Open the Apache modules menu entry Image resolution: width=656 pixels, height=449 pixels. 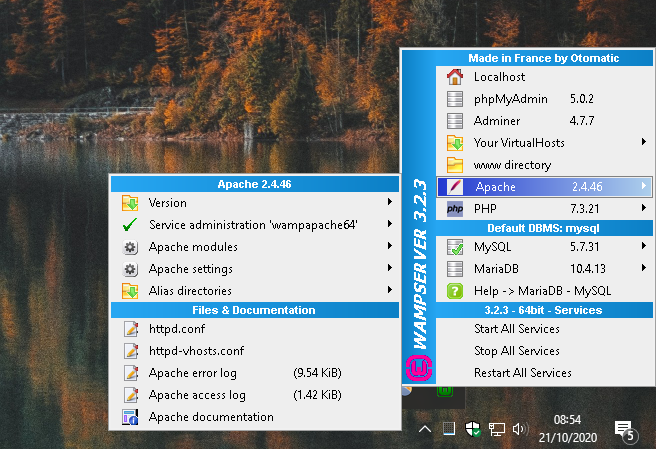(254, 247)
